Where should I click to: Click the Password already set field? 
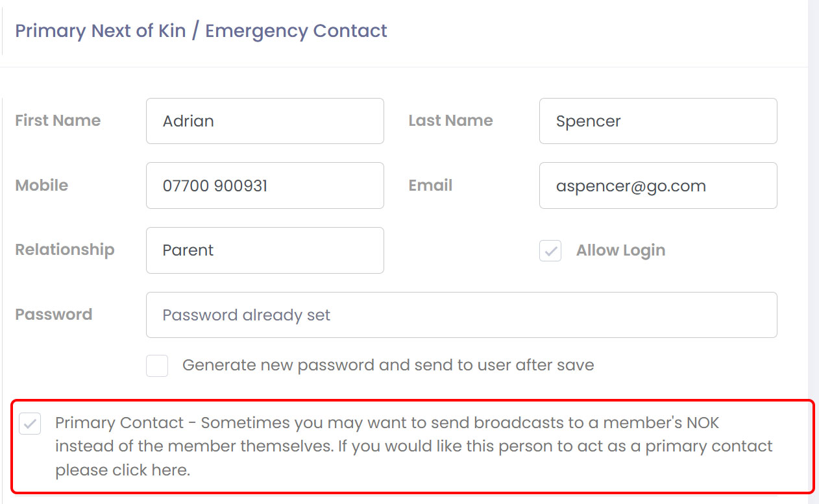coord(461,315)
